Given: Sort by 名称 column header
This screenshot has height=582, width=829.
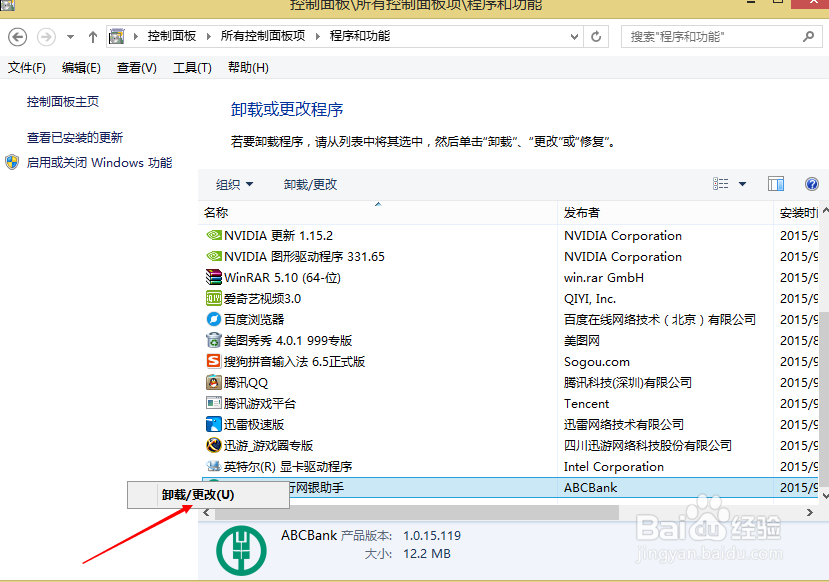Looking at the screenshot, I should pyautogui.click(x=377, y=213).
